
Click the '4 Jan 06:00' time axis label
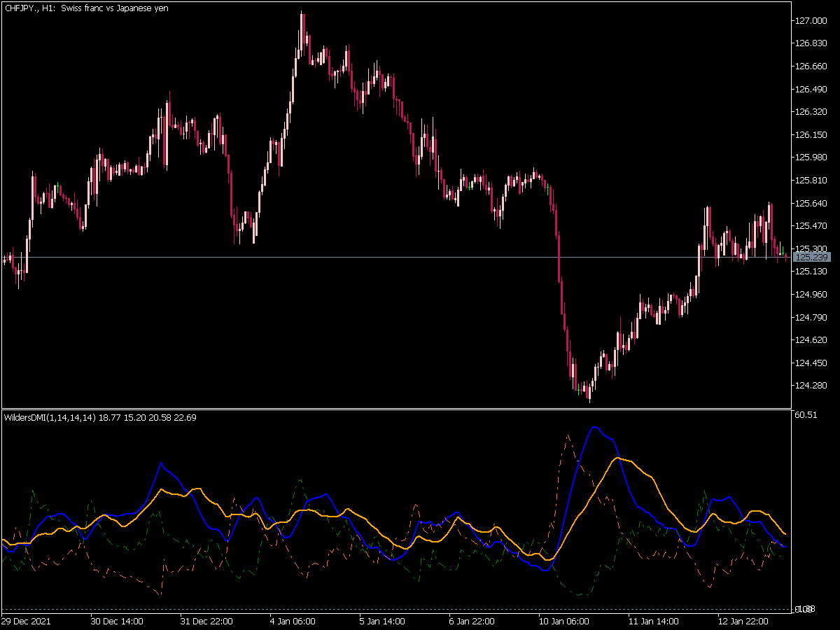[x=292, y=622]
